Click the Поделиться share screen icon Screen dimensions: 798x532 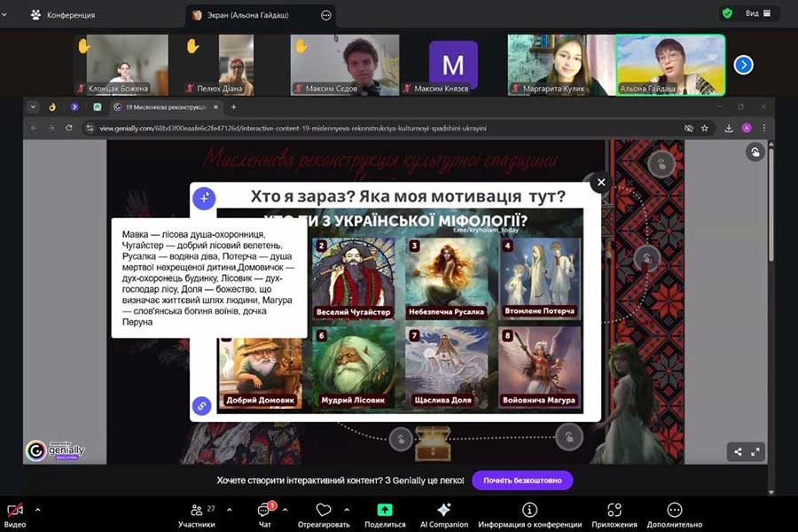click(x=385, y=512)
